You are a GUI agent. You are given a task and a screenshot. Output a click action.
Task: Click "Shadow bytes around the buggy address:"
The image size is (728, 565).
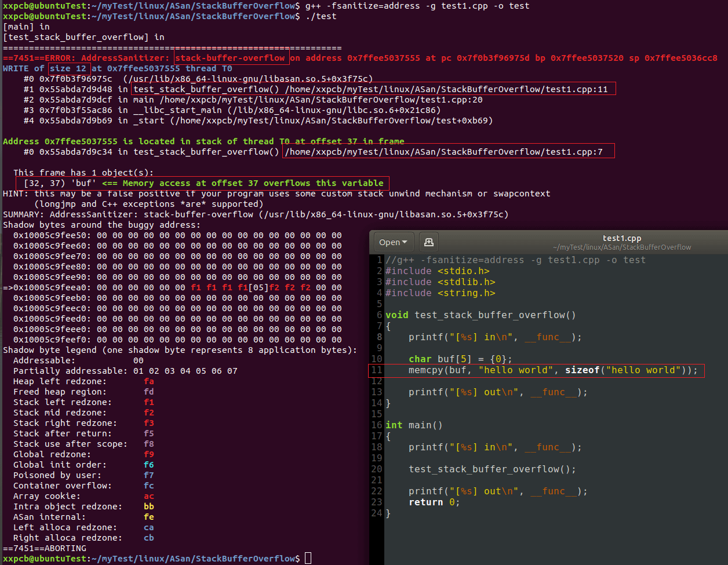[102, 225]
